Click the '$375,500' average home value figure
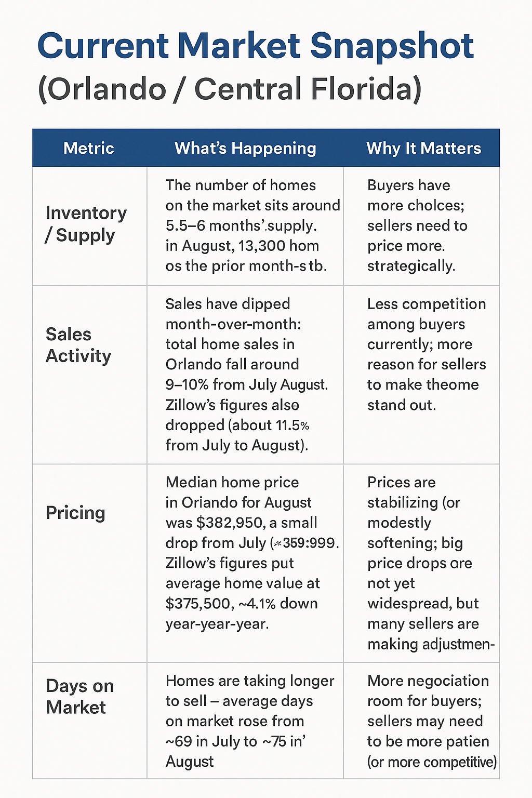This screenshot has width=532, height=798. 198,604
